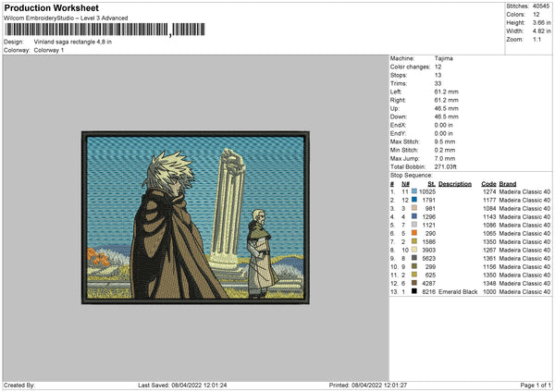Viewport: 555px width, 392px height.
Task: Select the Trims value '33'
Action: pos(438,84)
